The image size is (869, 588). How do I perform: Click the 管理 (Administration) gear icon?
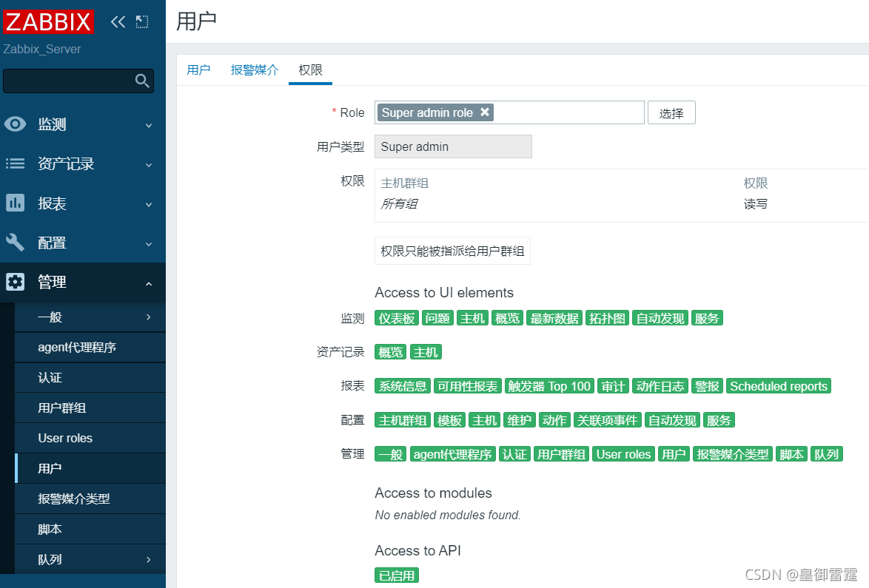point(16,282)
